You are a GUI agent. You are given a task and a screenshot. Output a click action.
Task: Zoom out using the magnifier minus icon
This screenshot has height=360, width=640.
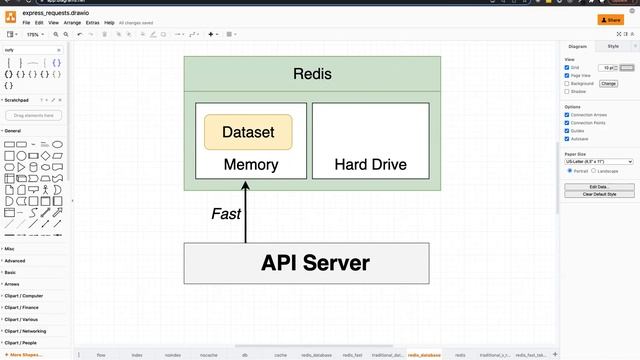click(x=66, y=35)
